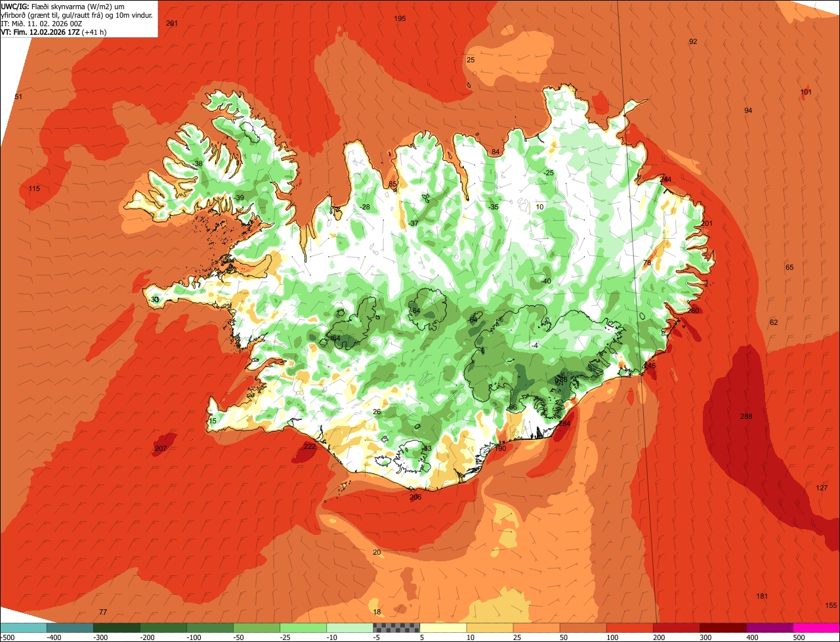Click the purple legend swatch between 400 and 500
Image resolution: width=840 pixels, height=642 pixels.
coord(769,628)
